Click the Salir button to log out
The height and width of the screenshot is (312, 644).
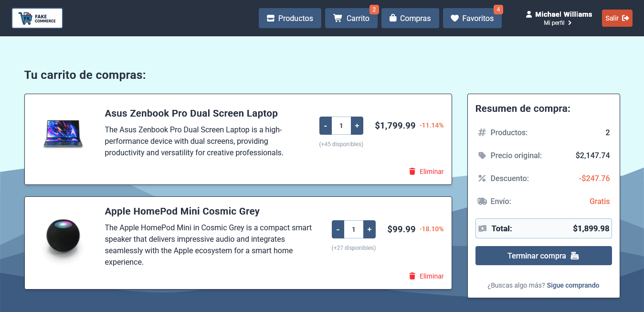click(617, 18)
